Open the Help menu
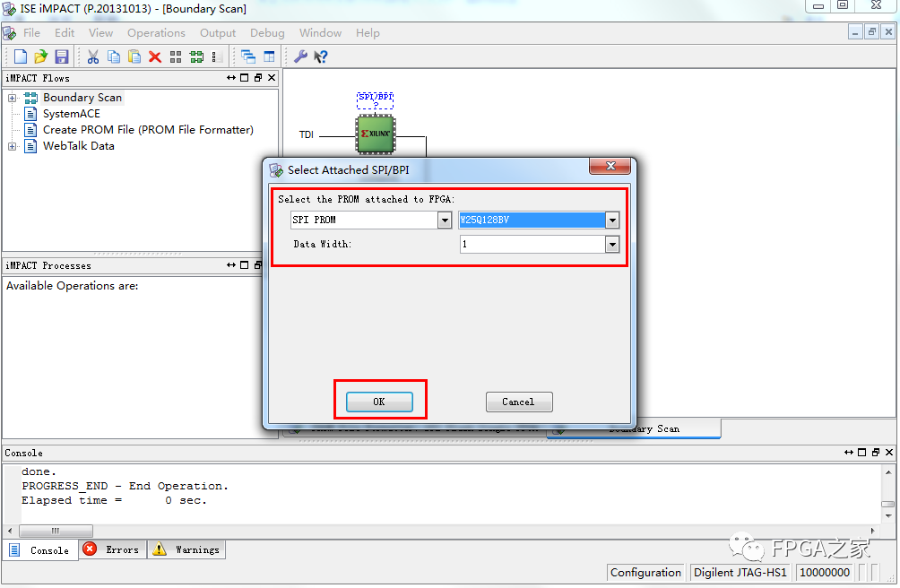Screen dimensions: 900x588 (x=368, y=33)
